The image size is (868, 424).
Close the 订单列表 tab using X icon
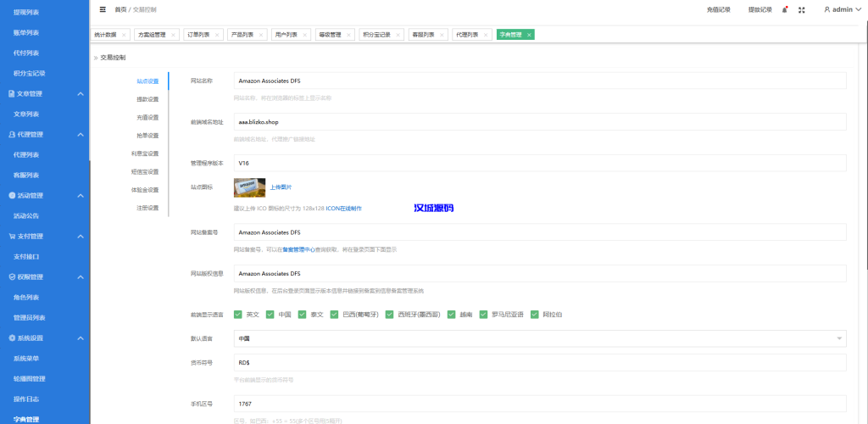[215, 35]
